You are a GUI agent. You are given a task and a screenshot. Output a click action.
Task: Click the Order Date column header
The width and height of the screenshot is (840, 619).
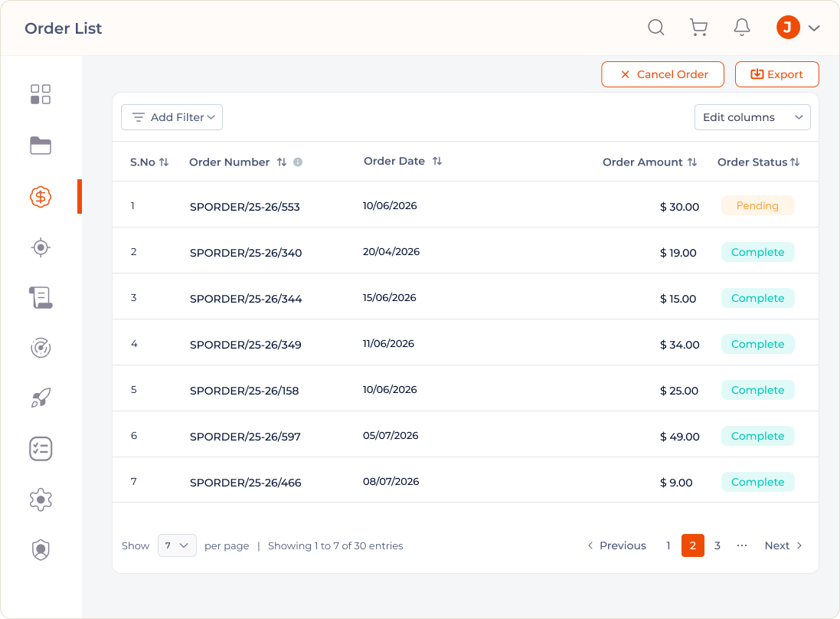tap(394, 161)
